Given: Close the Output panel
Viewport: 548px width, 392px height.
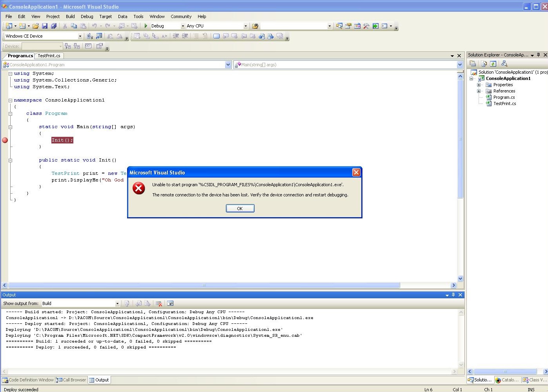Looking at the screenshot, I should [x=461, y=295].
